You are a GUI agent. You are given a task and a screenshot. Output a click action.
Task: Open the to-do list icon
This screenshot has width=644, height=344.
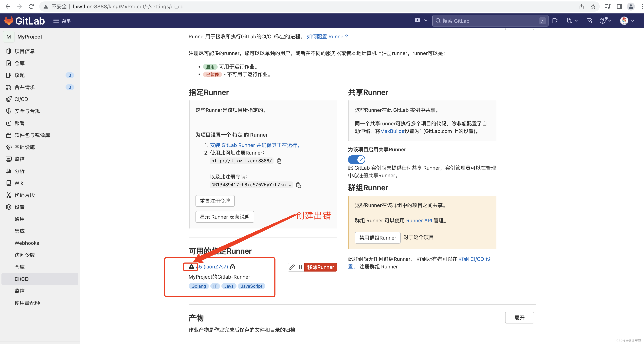589,21
